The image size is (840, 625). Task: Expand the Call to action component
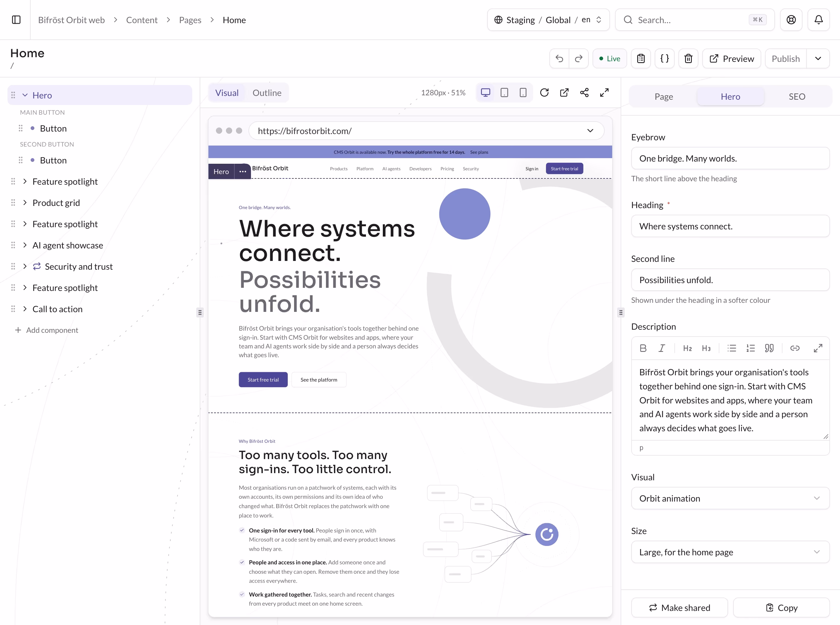25,309
